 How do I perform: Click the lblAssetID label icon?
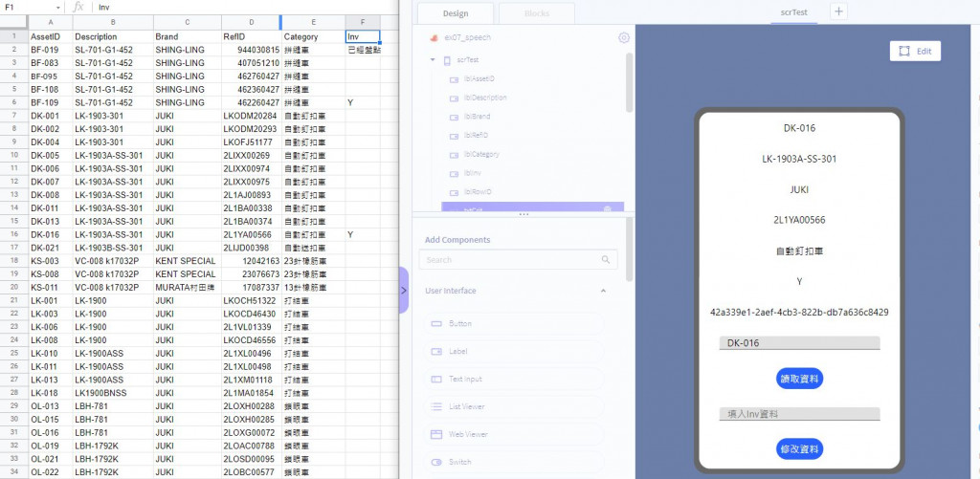pyautogui.click(x=455, y=79)
